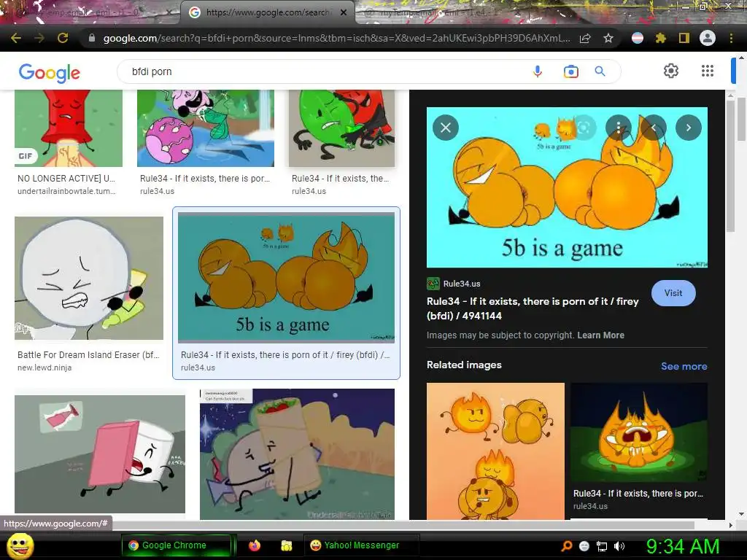Open the GIF result from undertailrainbowtale
The image size is (747, 560).
click(69, 128)
